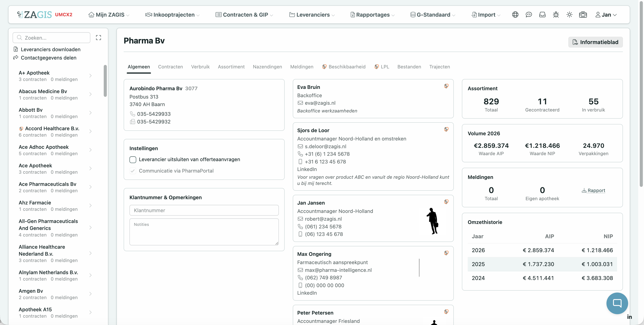Click the supplier list scrollbar
644x325 pixels.
click(105, 81)
